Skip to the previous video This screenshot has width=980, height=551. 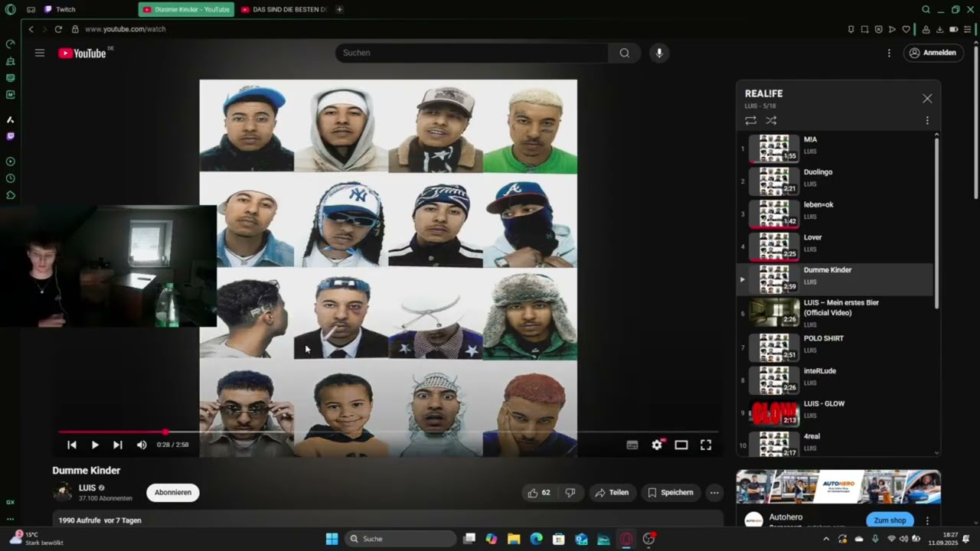pos(72,445)
